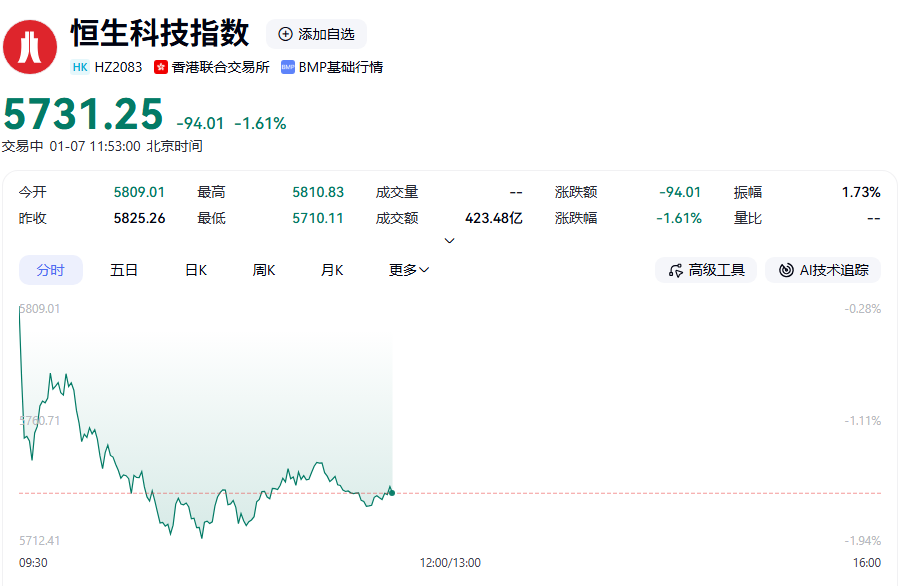Viewport: 912px width, 586px height.
Task: Expand the quote details chevron
Action: click(449, 240)
